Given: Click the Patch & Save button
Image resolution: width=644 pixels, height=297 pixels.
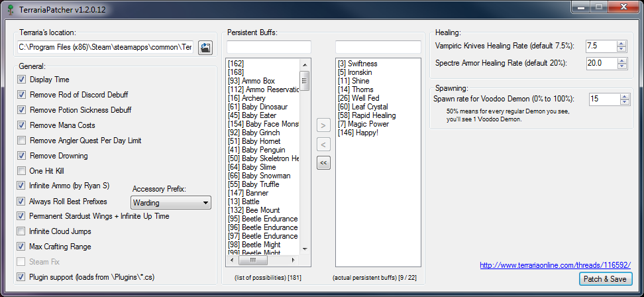Looking at the screenshot, I should coord(605,279).
